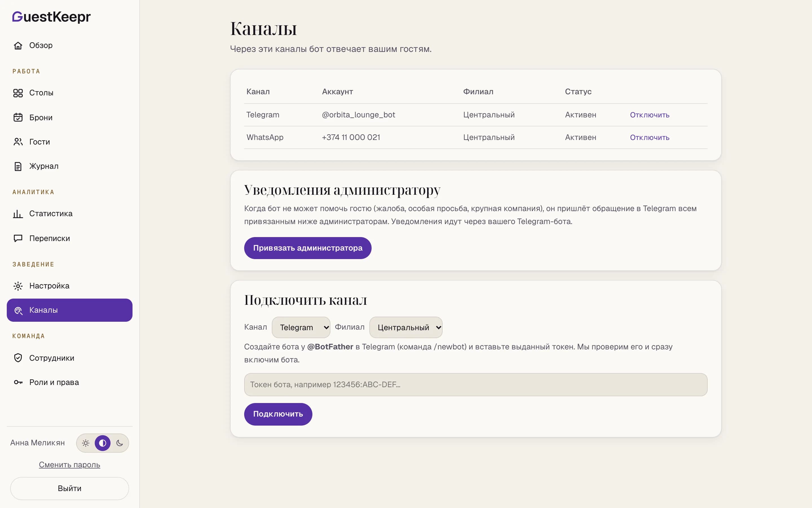
Task: Click the people icon beside Гости
Action: pyautogui.click(x=18, y=142)
